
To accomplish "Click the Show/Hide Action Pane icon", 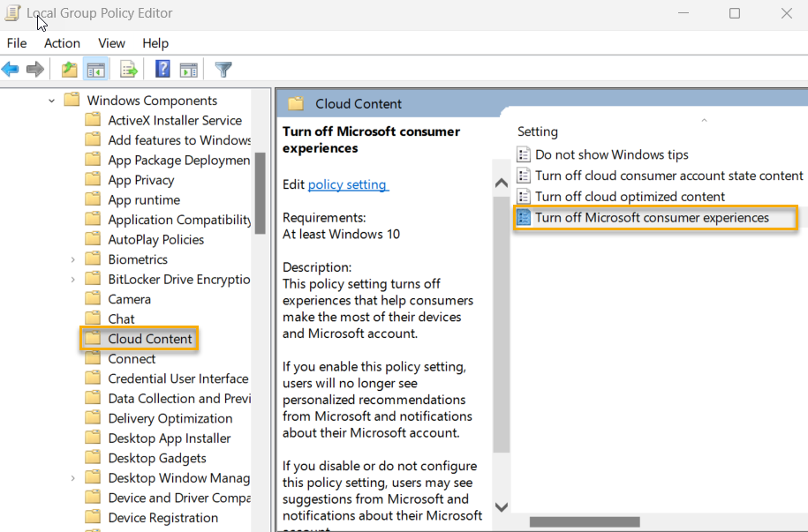I will click(189, 69).
